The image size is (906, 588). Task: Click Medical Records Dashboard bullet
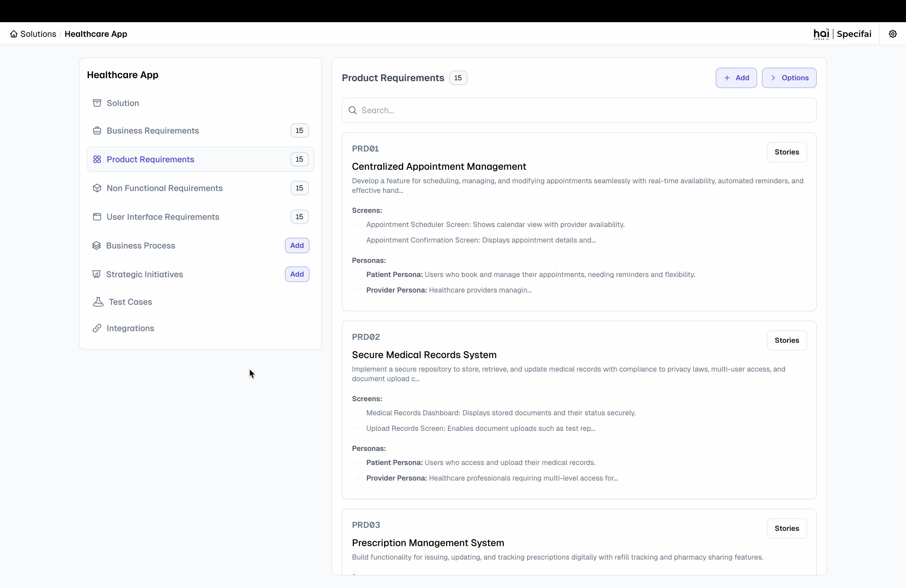501,413
